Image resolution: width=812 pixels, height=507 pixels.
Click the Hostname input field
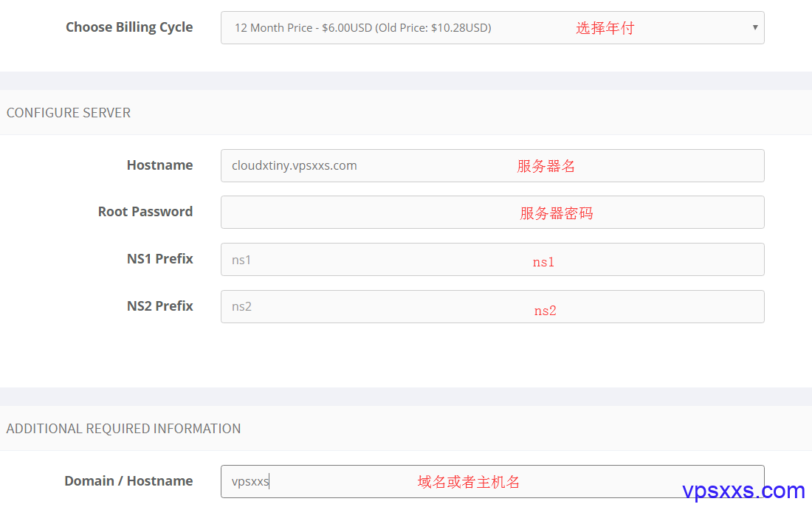pyautogui.click(x=492, y=166)
